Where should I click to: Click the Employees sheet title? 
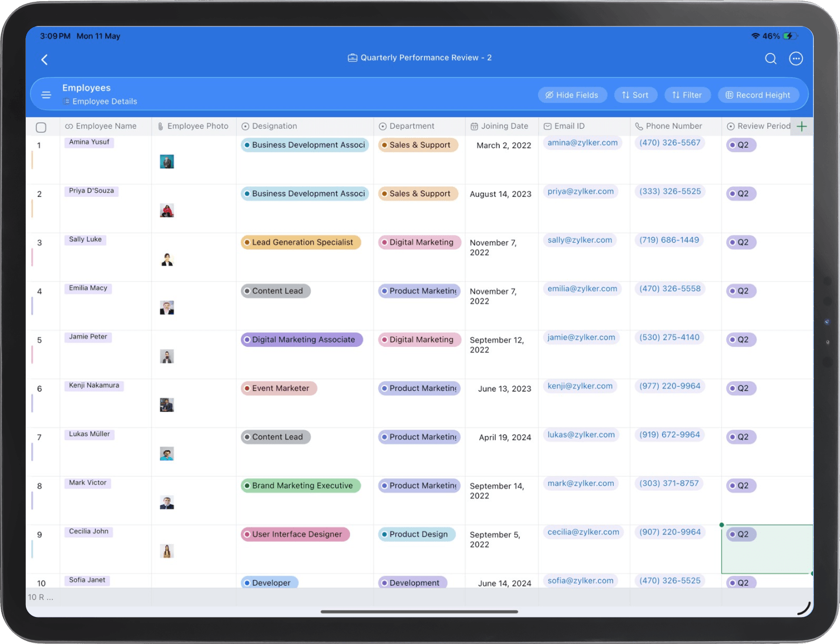86,88
